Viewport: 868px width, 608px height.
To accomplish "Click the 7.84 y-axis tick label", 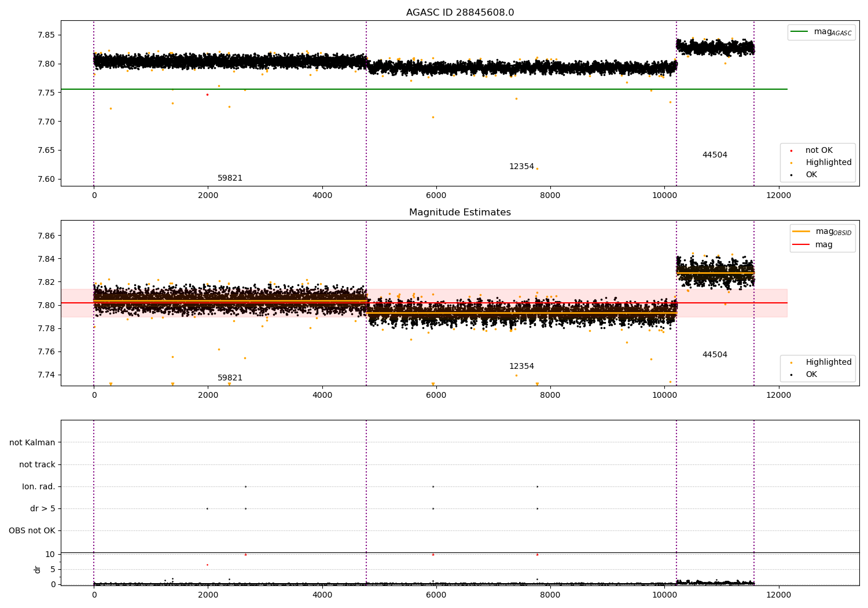I will tap(46, 259).
